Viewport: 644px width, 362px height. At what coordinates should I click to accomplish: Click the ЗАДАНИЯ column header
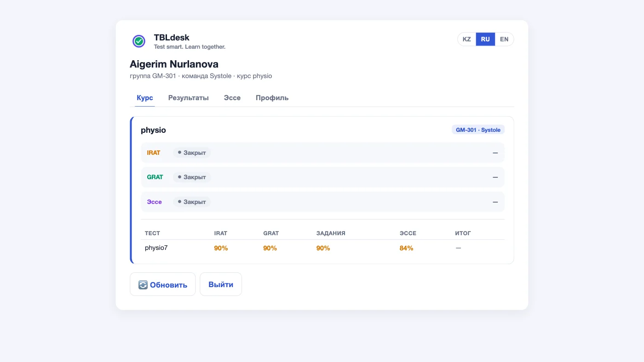click(x=331, y=233)
